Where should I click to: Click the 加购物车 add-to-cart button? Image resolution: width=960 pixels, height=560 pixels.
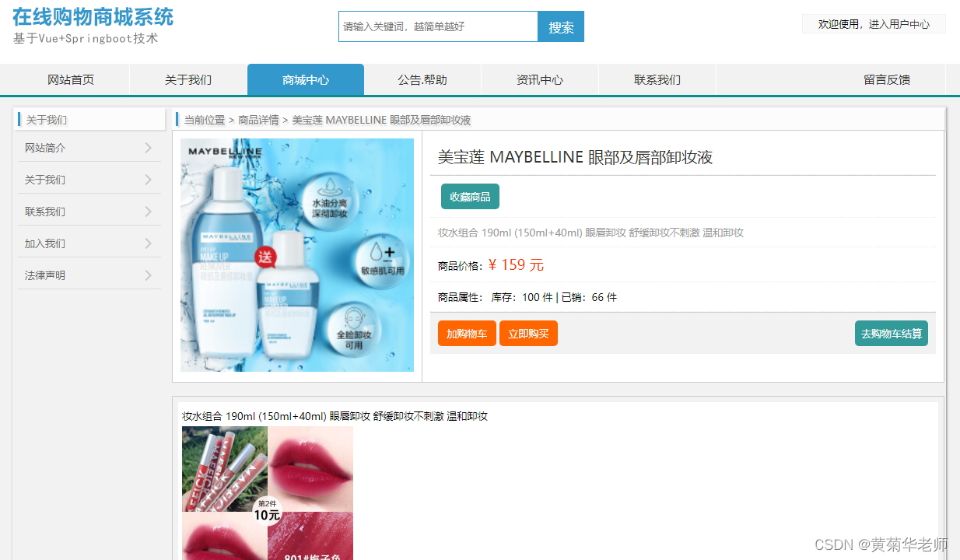coord(467,334)
